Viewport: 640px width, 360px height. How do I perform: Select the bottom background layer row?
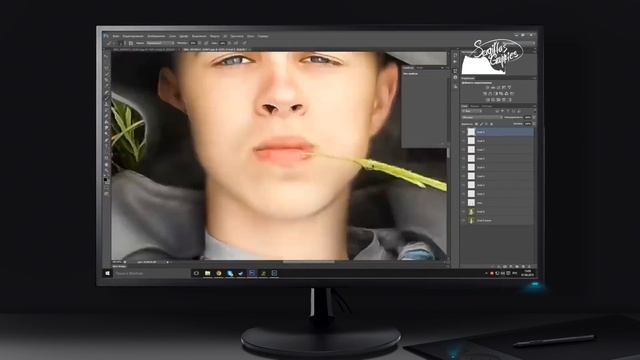coord(498,220)
